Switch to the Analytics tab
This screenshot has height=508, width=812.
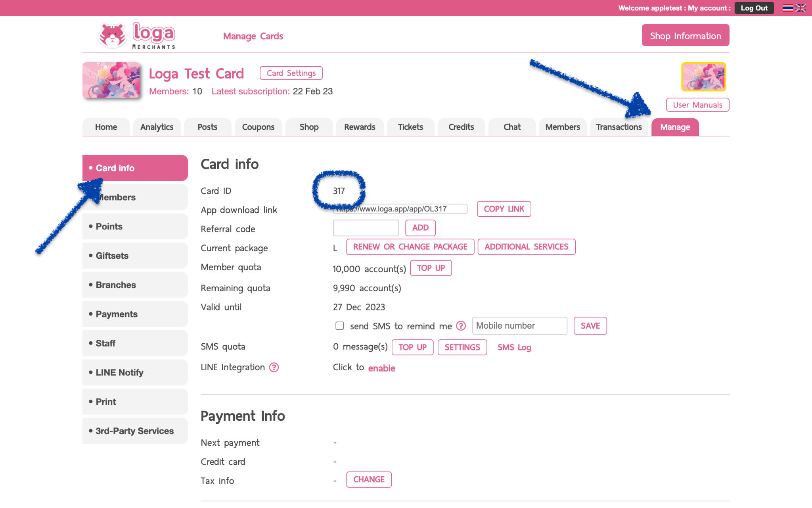tap(157, 127)
